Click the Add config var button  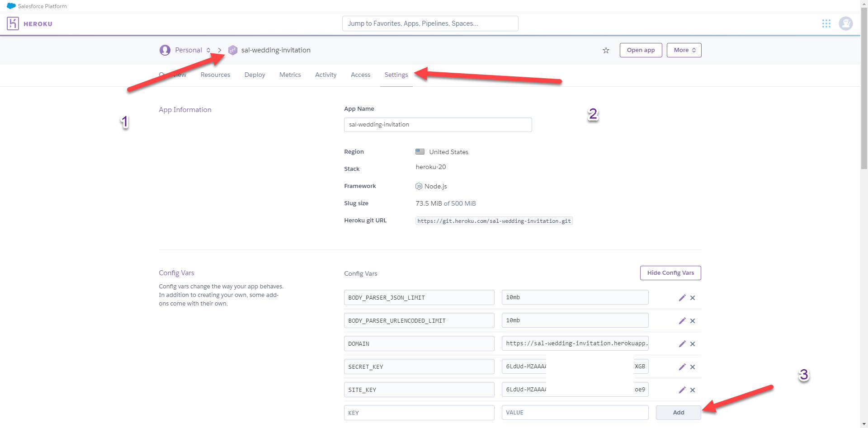point(678,413)
